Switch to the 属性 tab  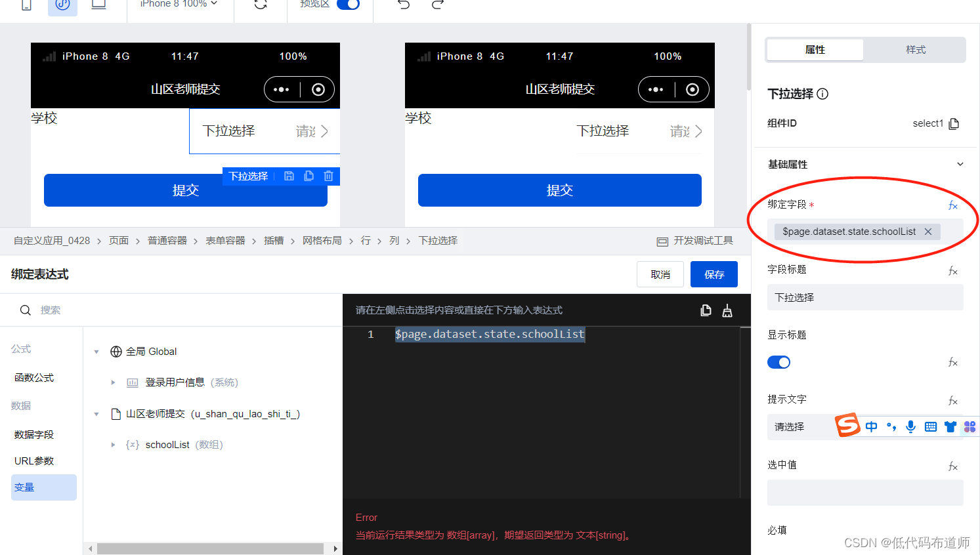click(x=815, y=50)
